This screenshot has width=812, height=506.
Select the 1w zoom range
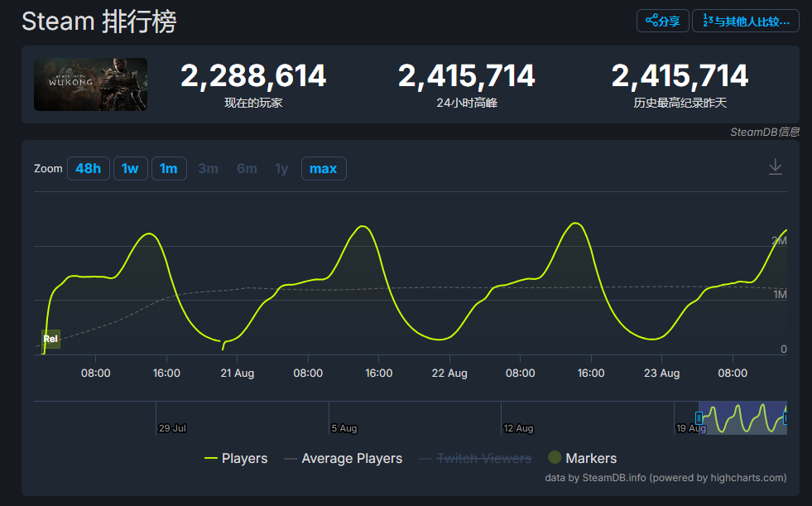[130, 168]
